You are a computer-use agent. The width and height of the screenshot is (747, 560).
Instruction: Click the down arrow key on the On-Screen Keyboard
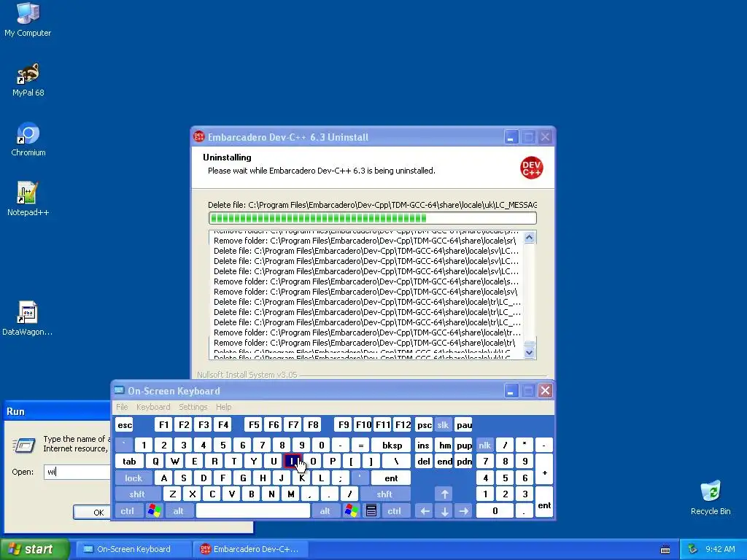[x=444, y=511]
